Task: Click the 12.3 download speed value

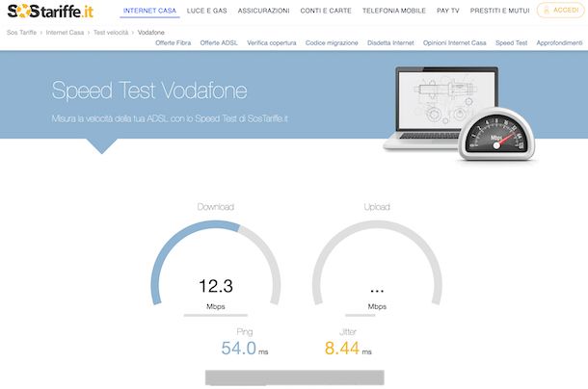Action: tap(216, 286)
